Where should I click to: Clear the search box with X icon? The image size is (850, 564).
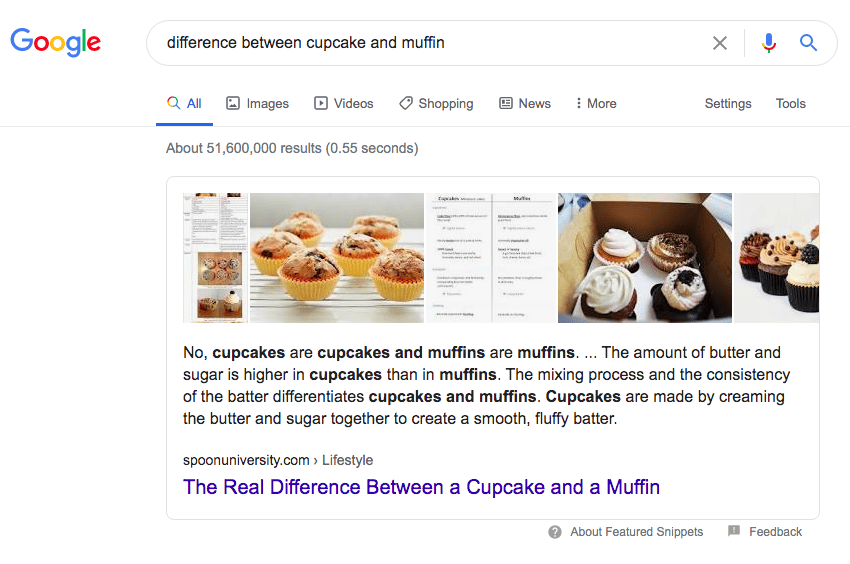click(x=720, y=43)
